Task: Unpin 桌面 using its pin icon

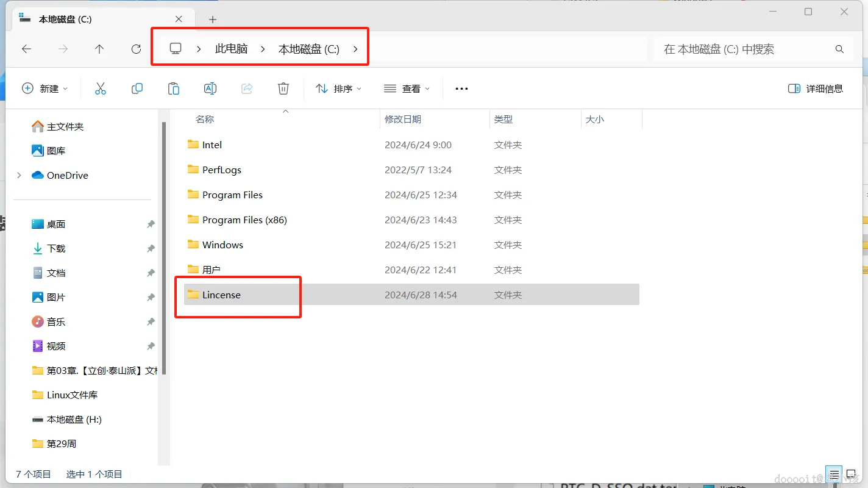Action: pos(151,224)
